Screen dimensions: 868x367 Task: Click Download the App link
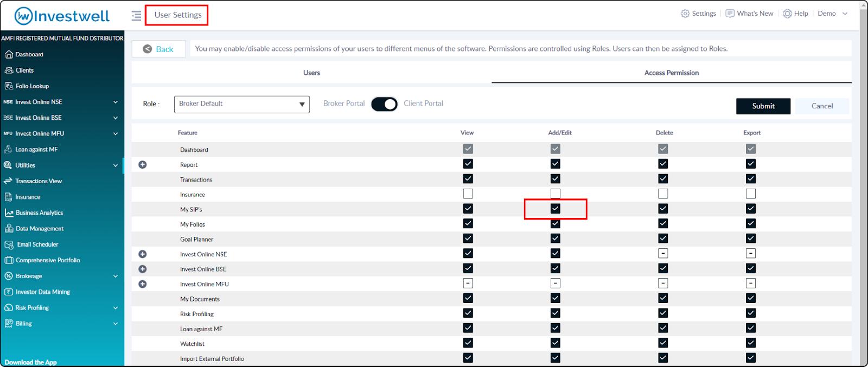pos(30,362)
